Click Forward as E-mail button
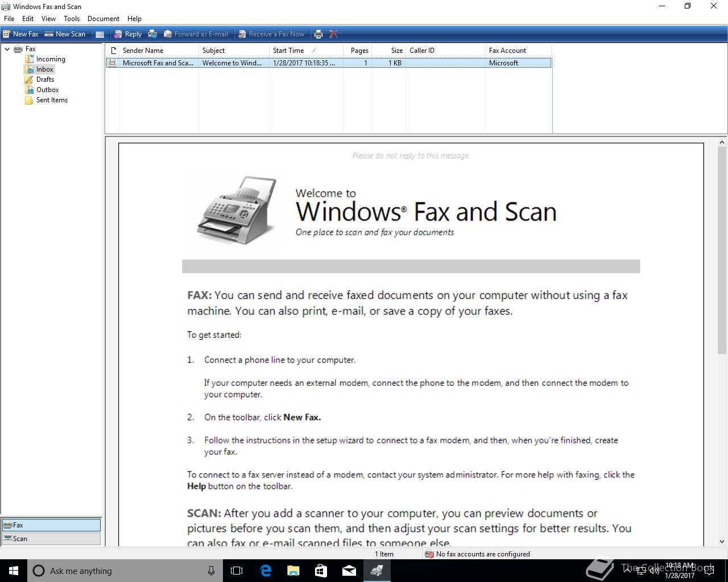728x582 pixels. 196,34
